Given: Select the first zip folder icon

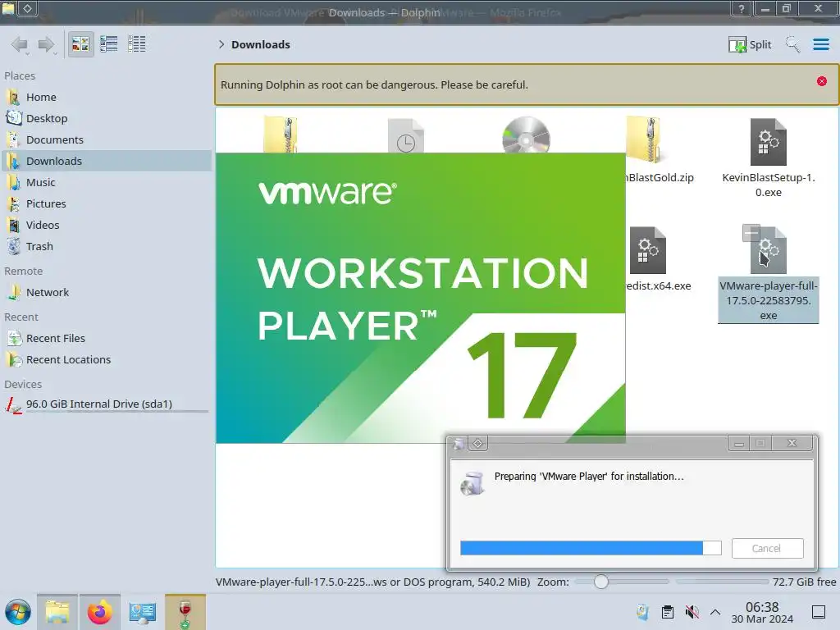Looking at the screenshot, I should point(281,135).
